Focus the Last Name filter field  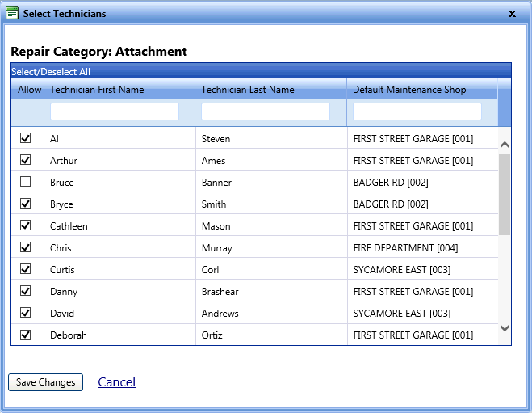pos(266,112)
